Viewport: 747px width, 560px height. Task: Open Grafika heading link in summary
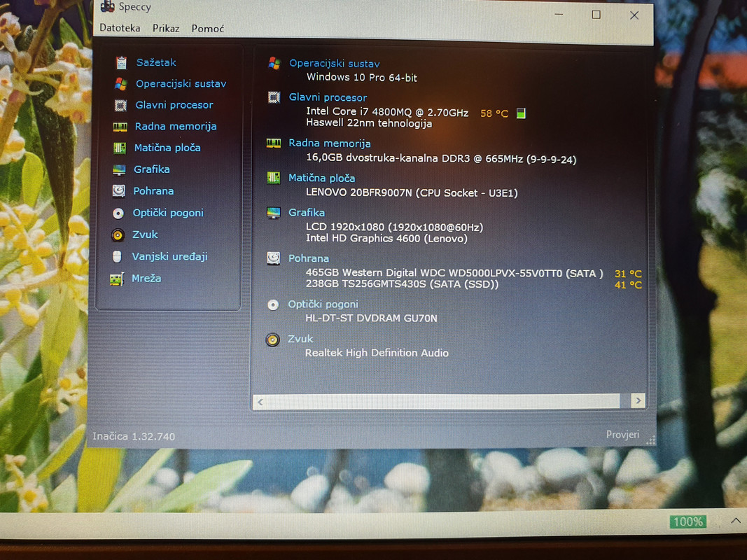pyautogui.click(x=307, y=212)
